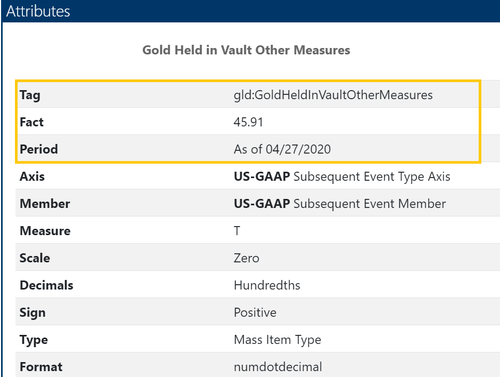Select the scale value 'Zero'
The image size is (500, 377).
(246, 258)
